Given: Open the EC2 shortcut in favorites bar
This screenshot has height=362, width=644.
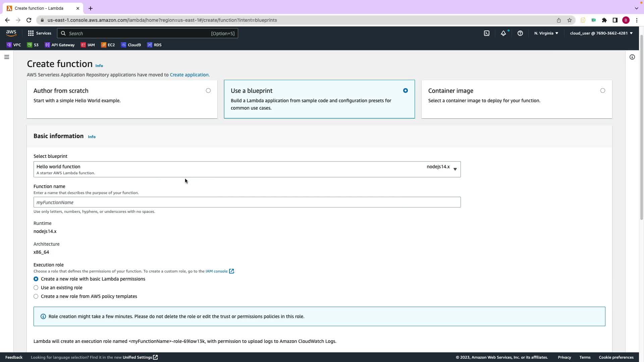Looking at the screenshot, I should pos(108,45).
